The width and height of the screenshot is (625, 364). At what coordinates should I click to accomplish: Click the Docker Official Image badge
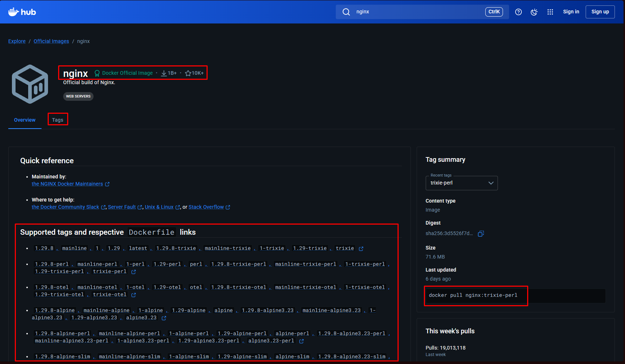(123, 73)
